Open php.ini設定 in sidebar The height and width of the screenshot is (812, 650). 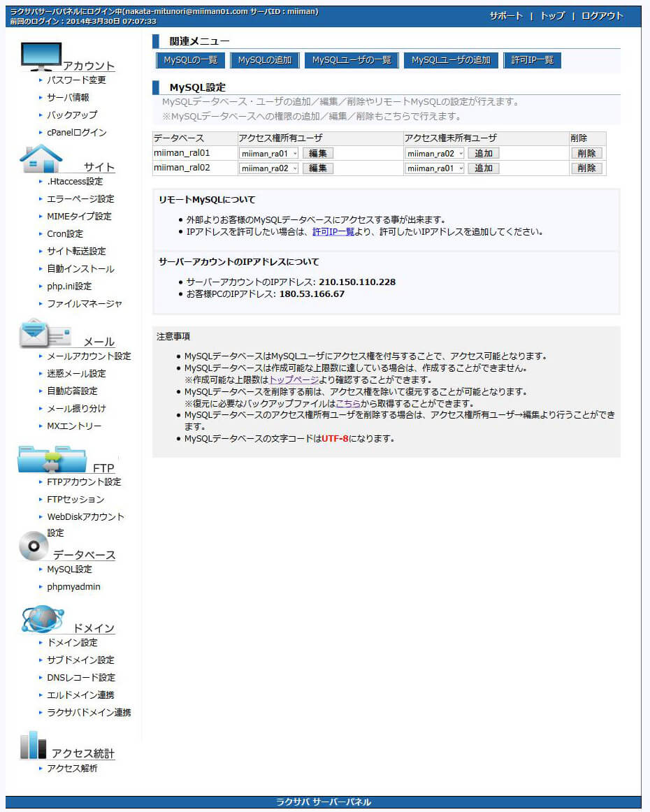click(x=69, y=287)
